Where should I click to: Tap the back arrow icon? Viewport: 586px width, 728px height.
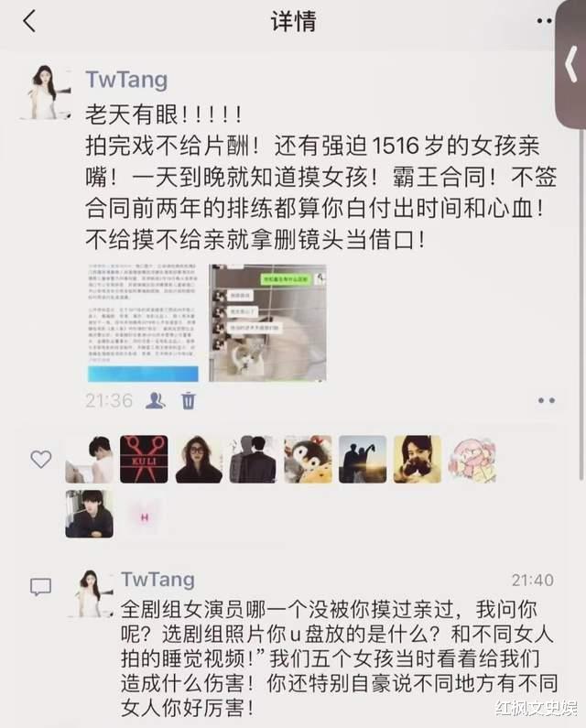click(x=29, y=21)
